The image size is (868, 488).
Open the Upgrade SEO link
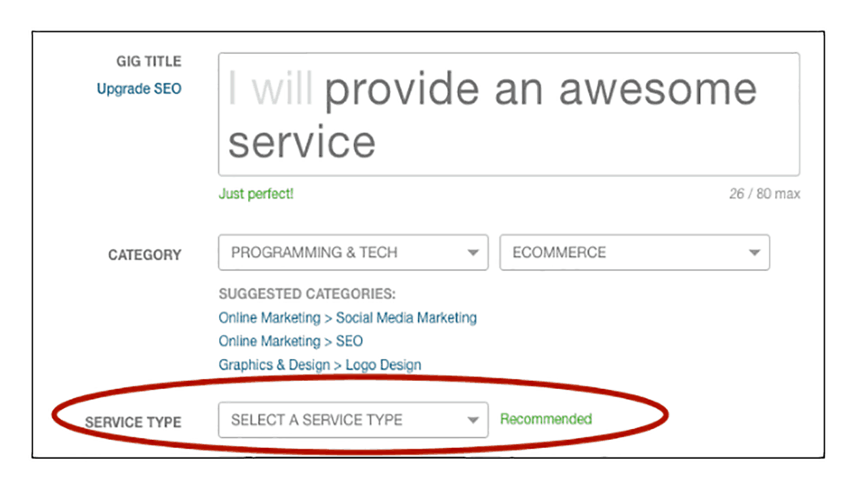click(x=139, y=89)
